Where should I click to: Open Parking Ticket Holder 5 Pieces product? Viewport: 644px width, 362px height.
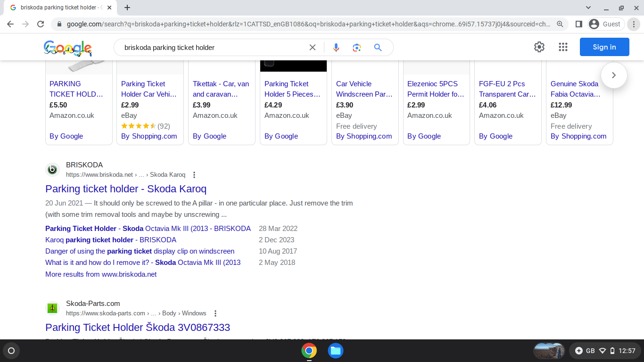pyautogui.click(x=292, y=89)
